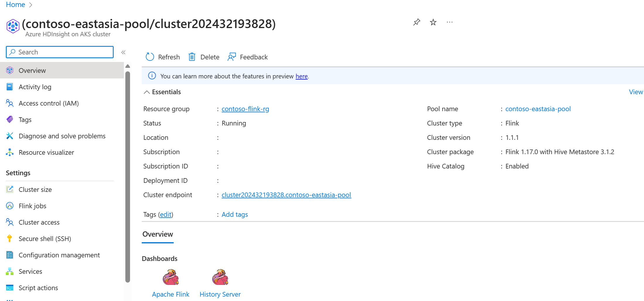The height and width of the screenshot is (301, 644).
Task: Click the Configuration management icon
Action: (10, 255)
